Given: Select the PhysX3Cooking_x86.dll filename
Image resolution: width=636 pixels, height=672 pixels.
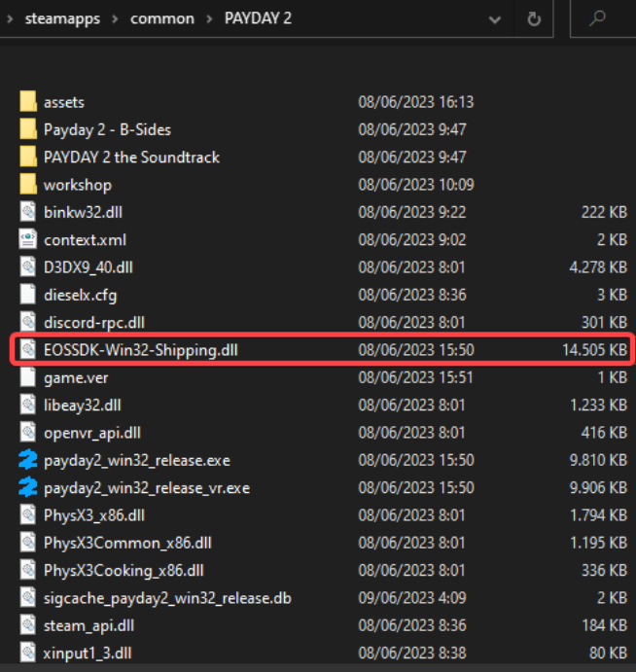Looking at the screenshot, I should [124, 571].
